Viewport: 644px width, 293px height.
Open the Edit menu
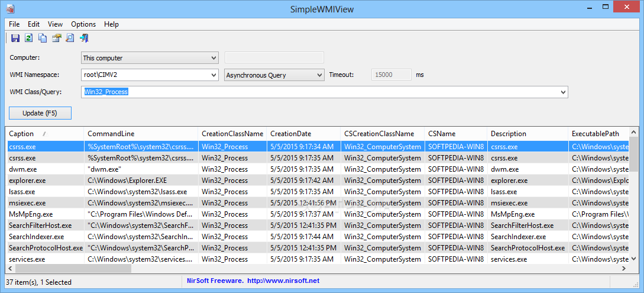point(34,24)
